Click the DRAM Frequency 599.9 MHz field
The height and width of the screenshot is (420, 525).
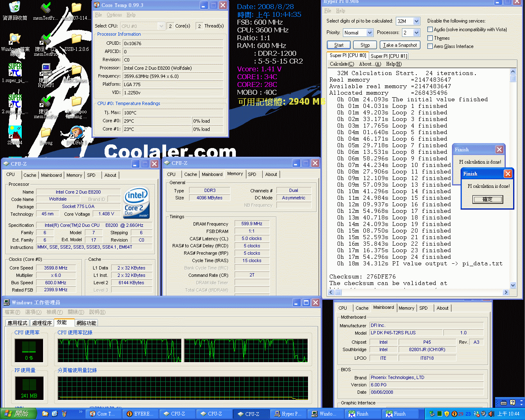252,224
